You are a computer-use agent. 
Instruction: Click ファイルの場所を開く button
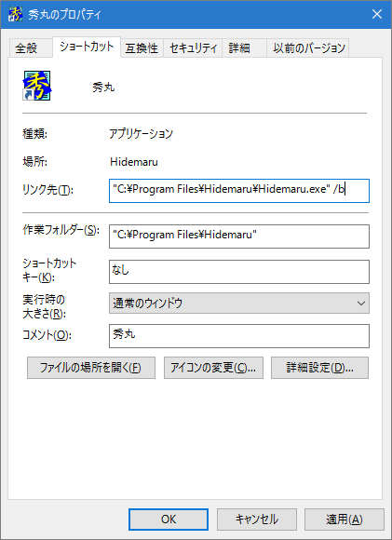(91, 368)
